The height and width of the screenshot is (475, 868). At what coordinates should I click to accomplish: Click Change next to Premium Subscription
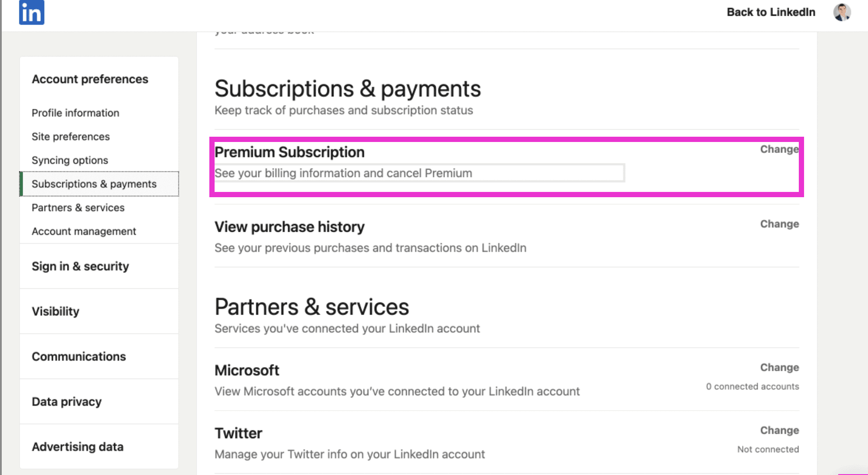point(779,149)
